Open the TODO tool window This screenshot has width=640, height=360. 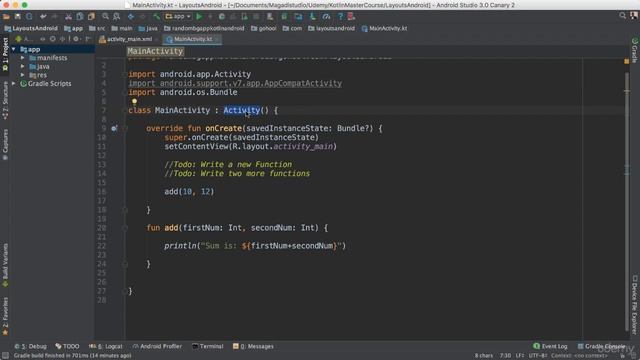tap(67, 346)
